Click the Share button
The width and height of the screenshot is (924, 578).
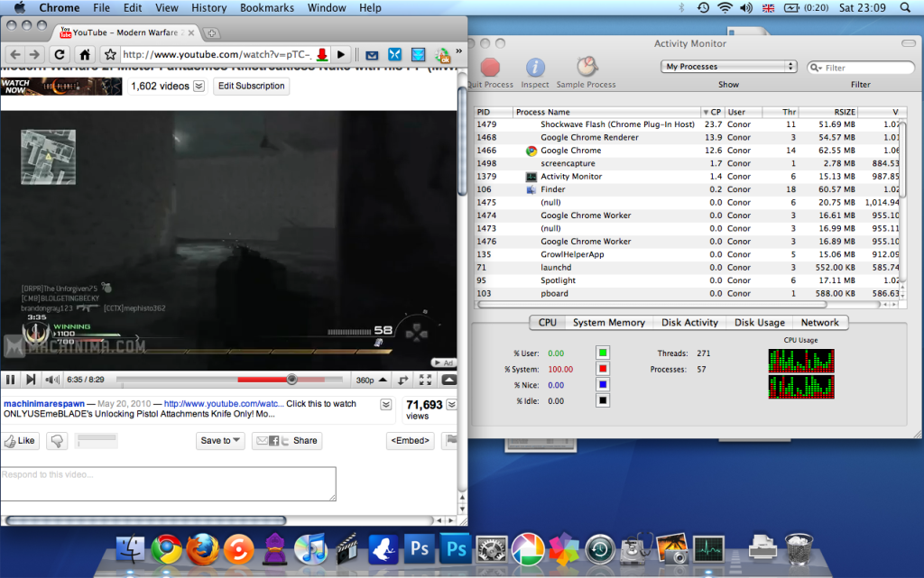(287, 441)
